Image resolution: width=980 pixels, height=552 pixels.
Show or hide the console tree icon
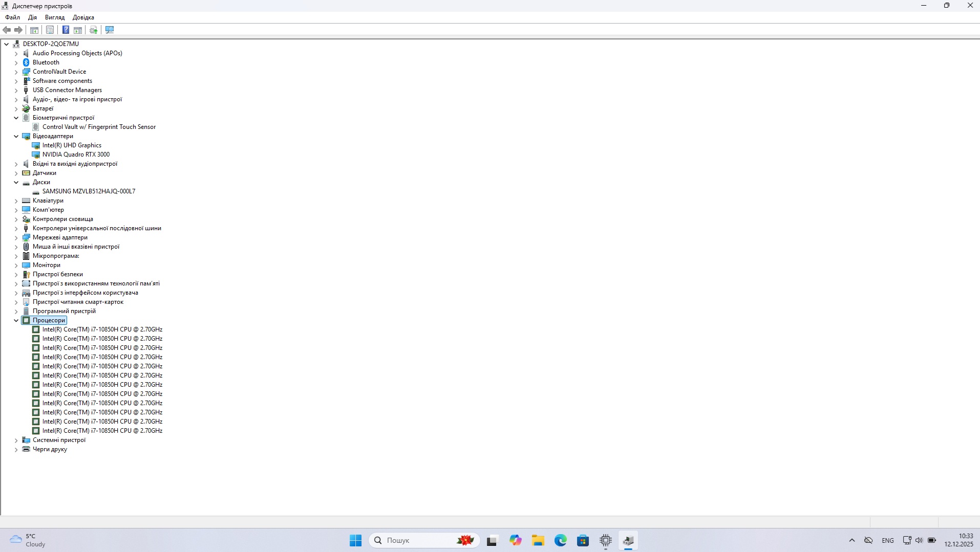point(34,30)
